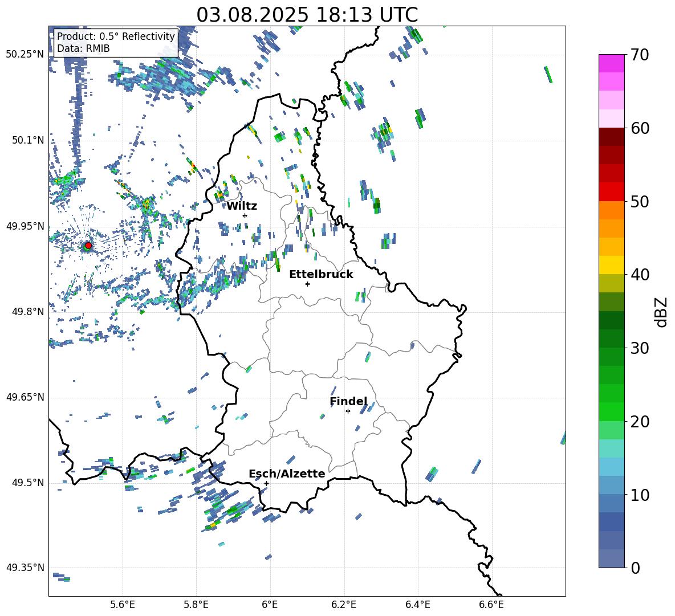Click the 49.35°N latitude label
Image resolution: width=675 pixels, height=616 pixels.
[x=25, y=568]
